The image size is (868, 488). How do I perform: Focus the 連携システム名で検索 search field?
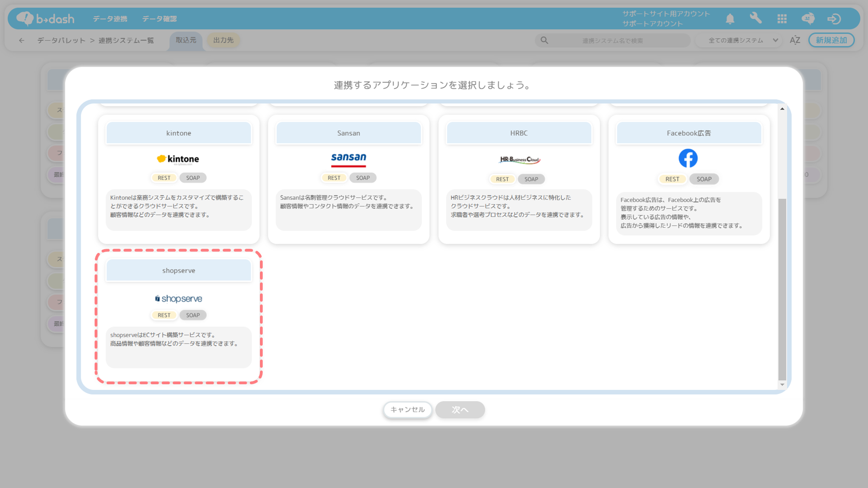point(613,40)
